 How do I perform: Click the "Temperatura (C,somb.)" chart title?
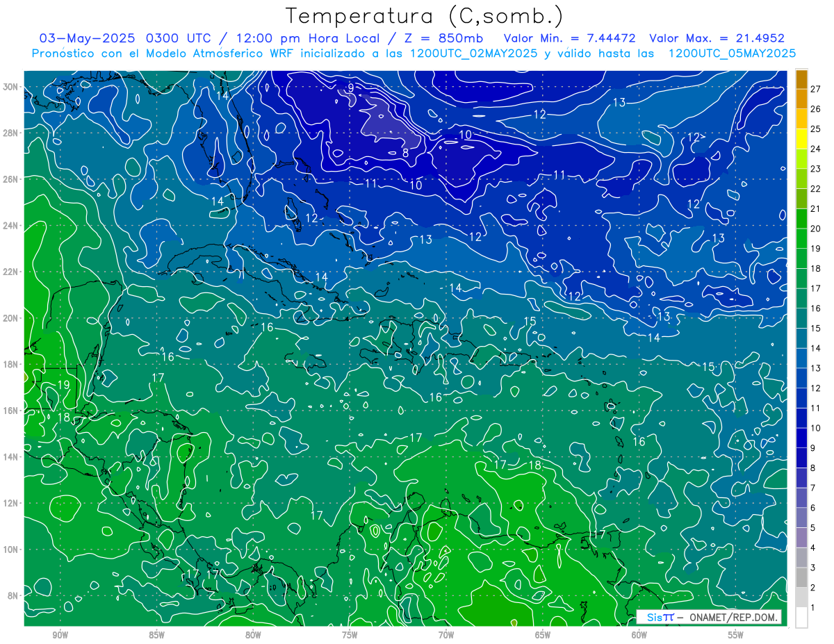point(425,16)
